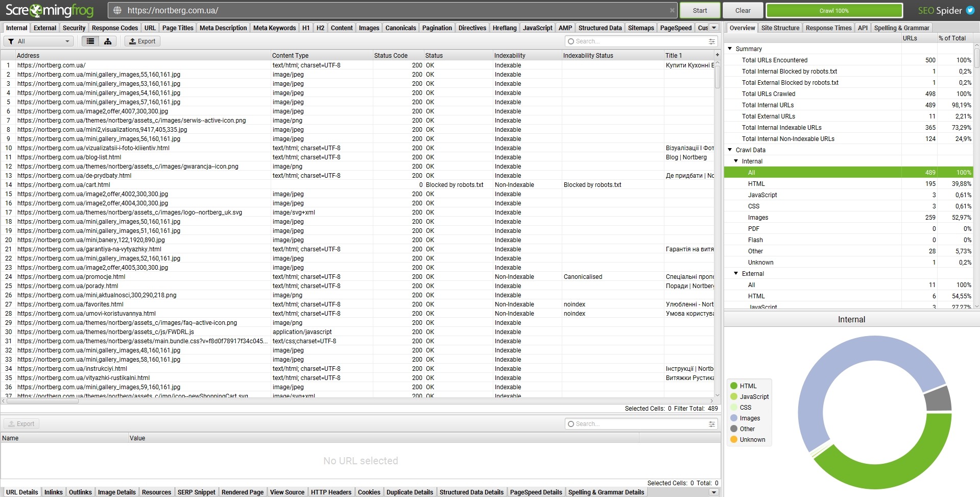Open the Response Times tab
Screen dimensions: 980x497
(828, 28)
